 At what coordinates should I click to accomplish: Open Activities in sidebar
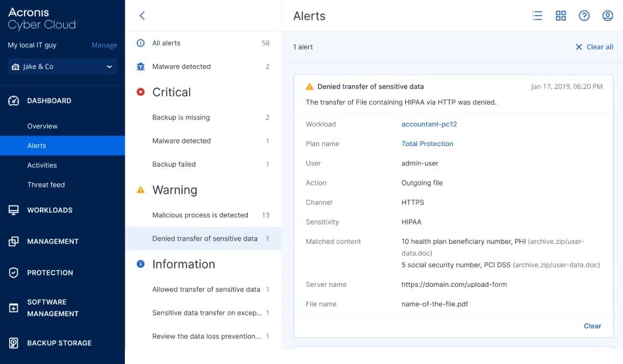tap(42, 165)
